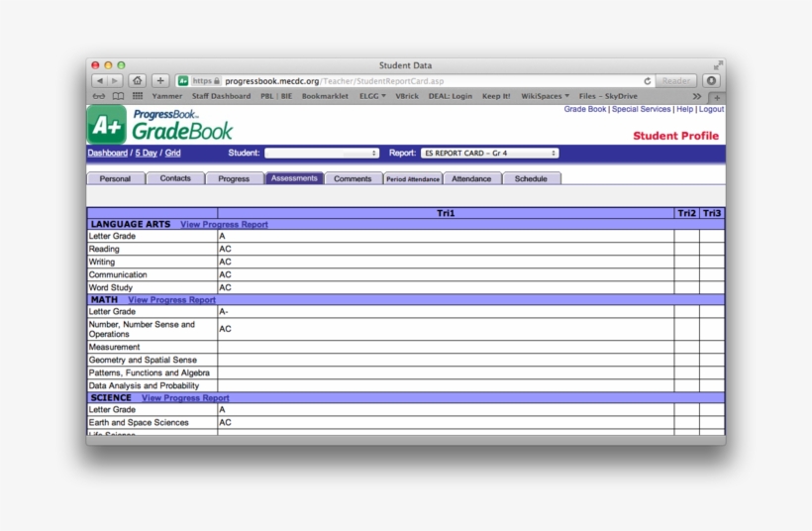Click Student Profile heading
The height and width of the screenshot is (531, 812).
click(x=675, y=136)
